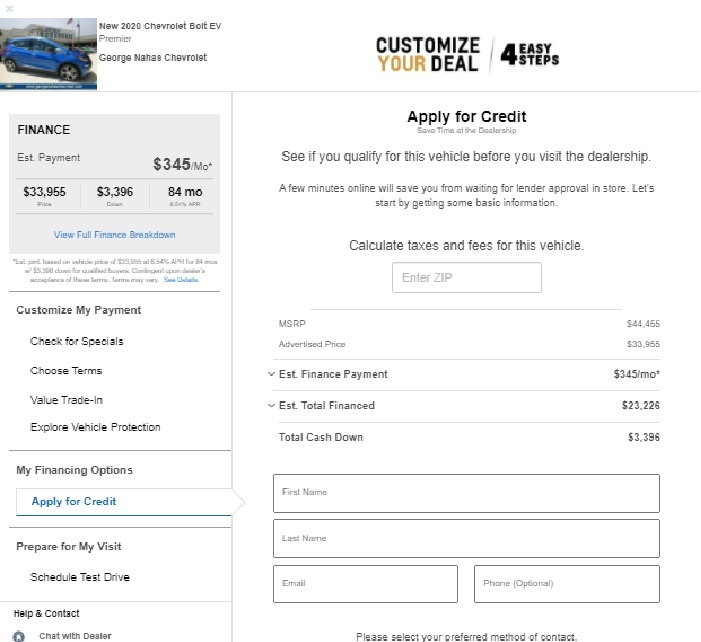The width and height of the screenshot is (701, 642).
Task: Focus the Last Name input
Action: coord(466,539)
